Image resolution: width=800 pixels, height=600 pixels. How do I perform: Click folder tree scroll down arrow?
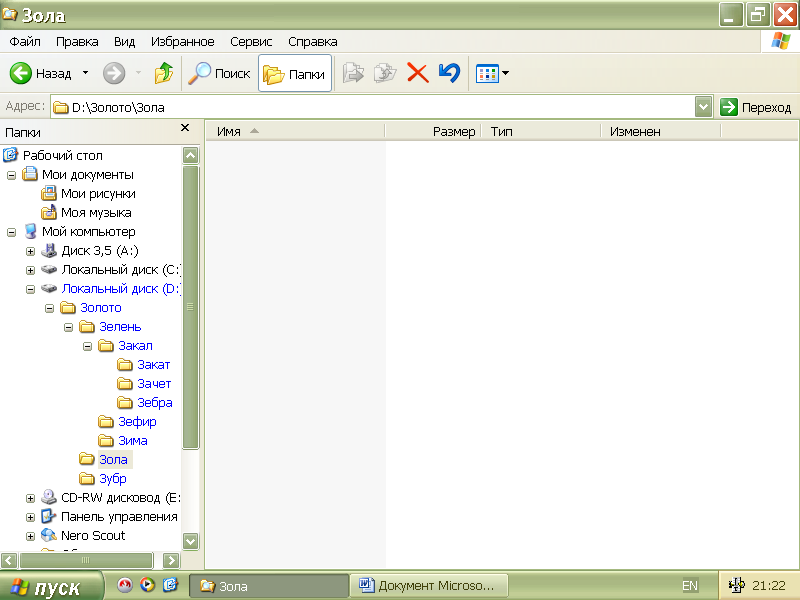[190, 541]
